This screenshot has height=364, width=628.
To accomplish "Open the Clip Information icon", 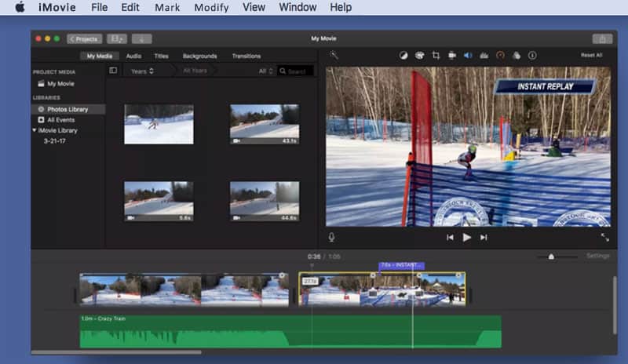I will (x=532, y=56).
